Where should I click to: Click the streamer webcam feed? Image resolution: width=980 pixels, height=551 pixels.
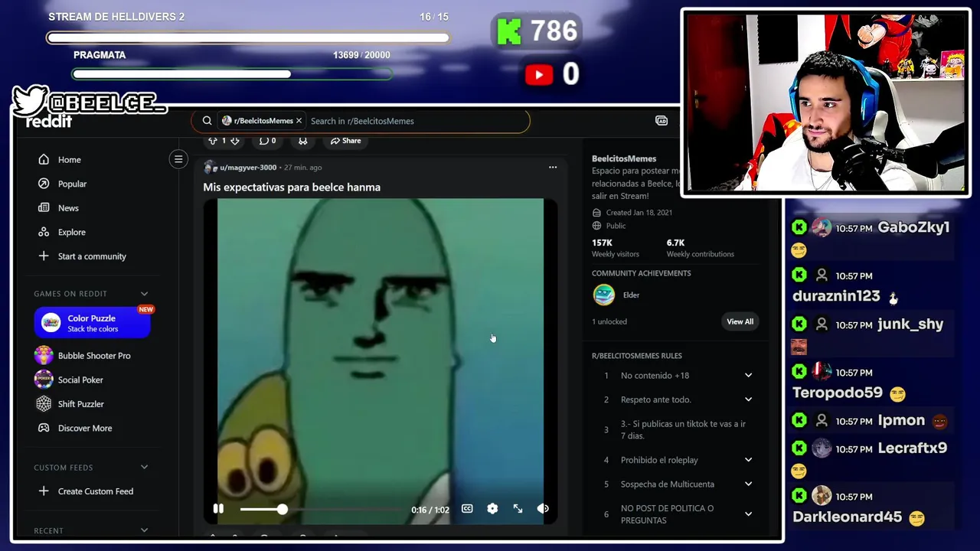(825, 103)
